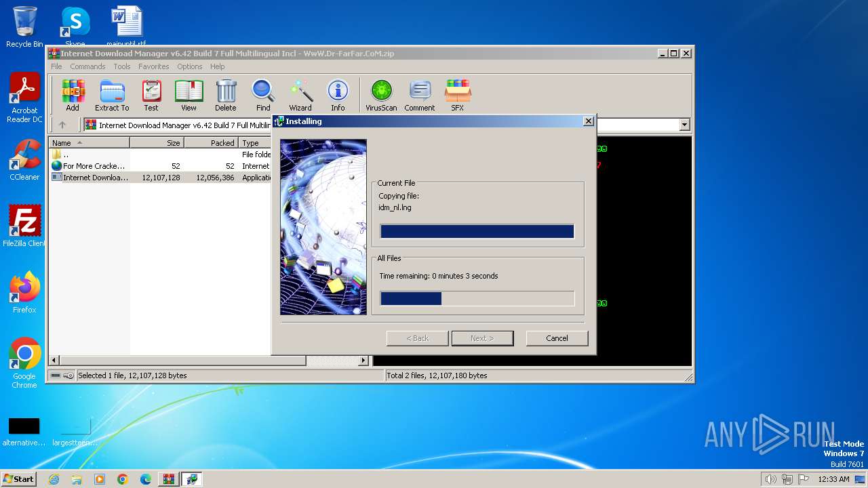Click the Delete trash icon in WinRAR toolbar
Image resolution: width=868 pixels, height=488 pixels.
coord(226,95)
